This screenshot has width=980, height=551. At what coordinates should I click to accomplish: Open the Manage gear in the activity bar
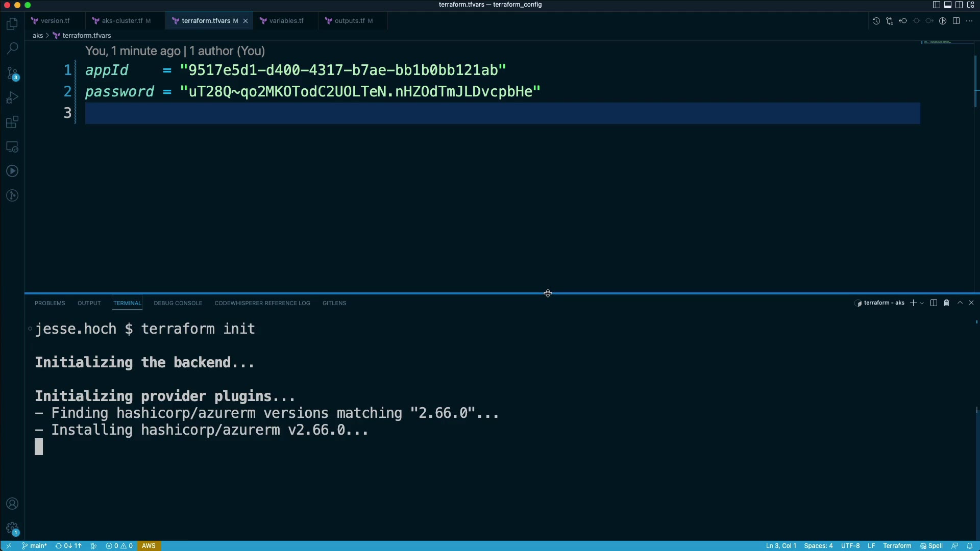12,529
